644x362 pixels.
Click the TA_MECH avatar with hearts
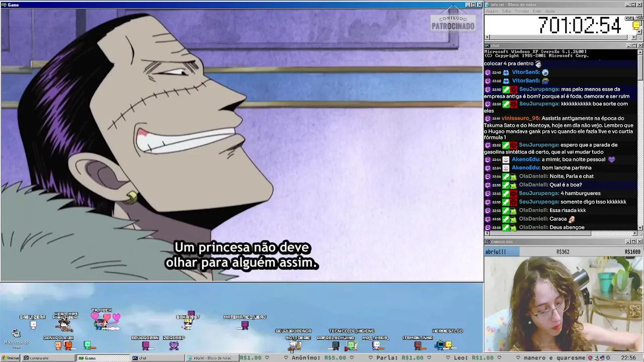pos(102,322)
